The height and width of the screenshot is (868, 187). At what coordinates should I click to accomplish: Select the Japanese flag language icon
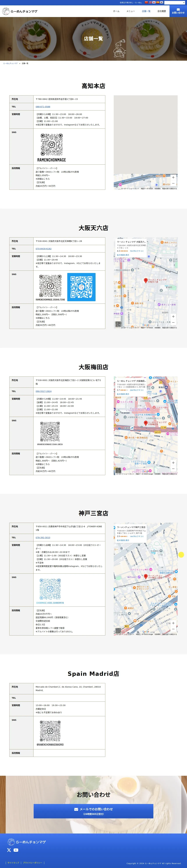point(154,2)
